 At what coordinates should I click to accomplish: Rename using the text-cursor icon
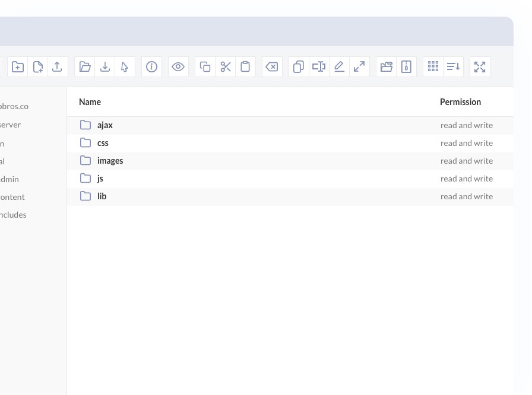318,66
